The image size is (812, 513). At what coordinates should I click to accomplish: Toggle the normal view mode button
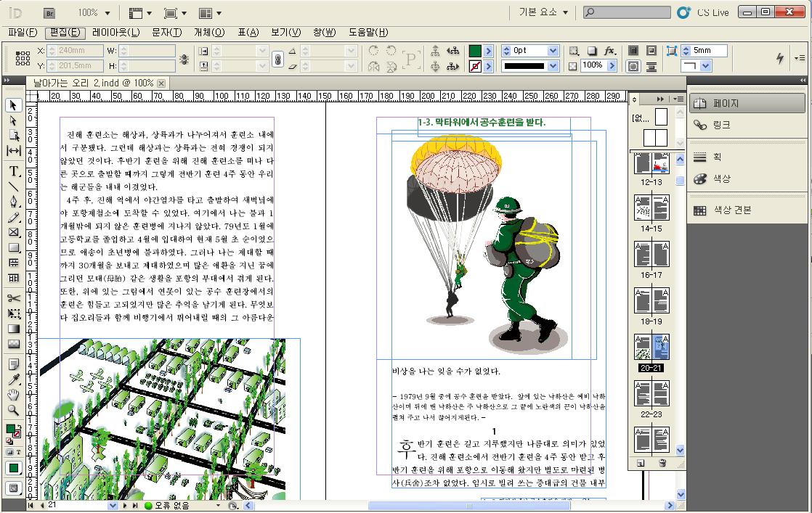click(x=13, y=488)
